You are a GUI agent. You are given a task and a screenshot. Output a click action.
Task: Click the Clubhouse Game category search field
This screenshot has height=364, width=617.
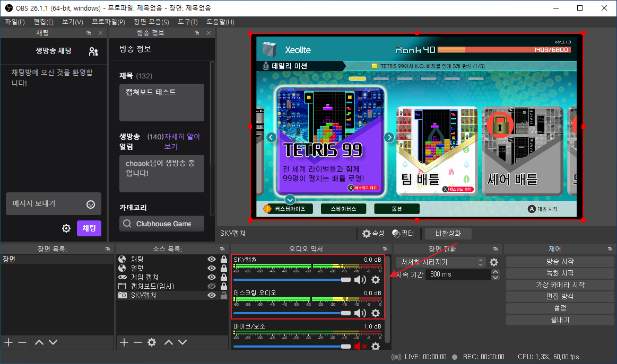pyautogui.click(x=162, y=224)
